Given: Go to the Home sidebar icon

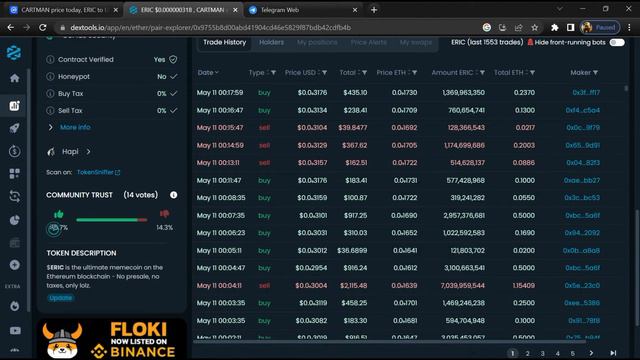Looking at the screenshot, I should (x=14, y=78).
